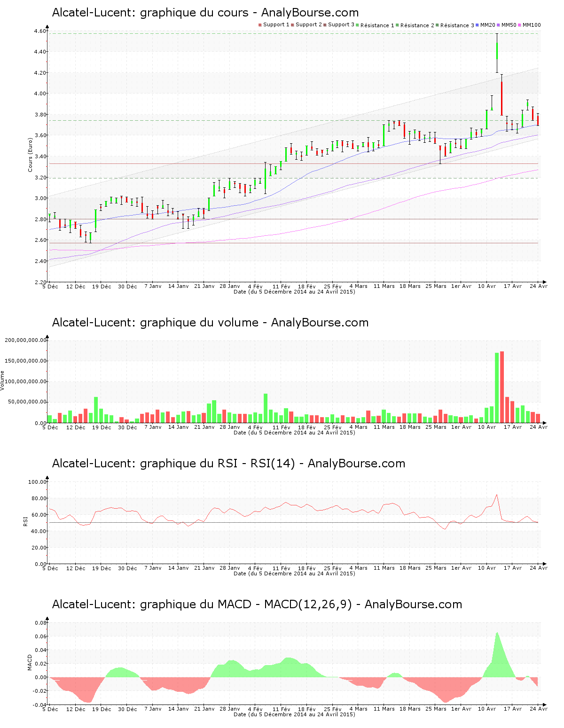Click the 'graphique du cours' chart title
The width and height of the screenshot is (564, 728).
(x=205, y=13)
